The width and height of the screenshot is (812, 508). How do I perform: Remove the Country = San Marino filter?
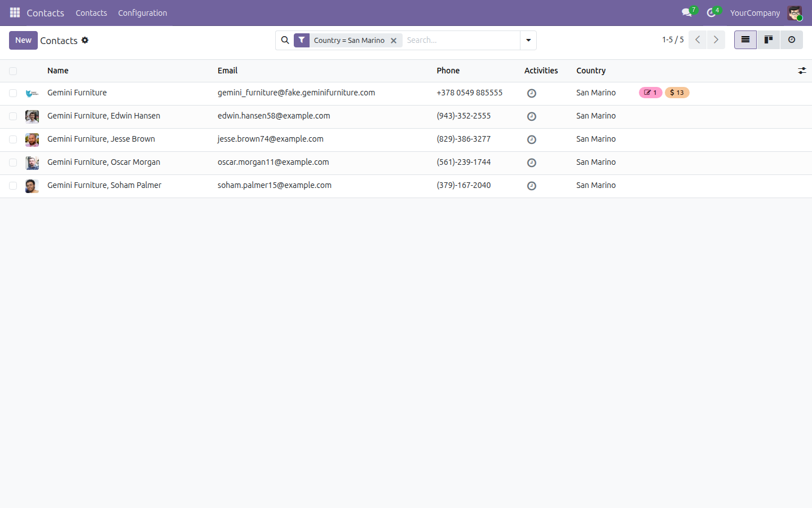click(x=394, y=41)
